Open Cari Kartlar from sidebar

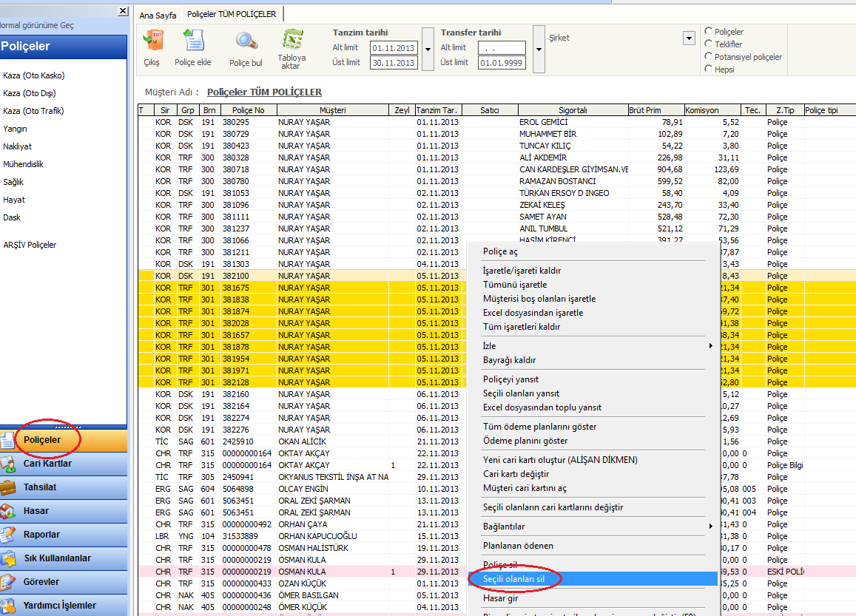(47, 464)
